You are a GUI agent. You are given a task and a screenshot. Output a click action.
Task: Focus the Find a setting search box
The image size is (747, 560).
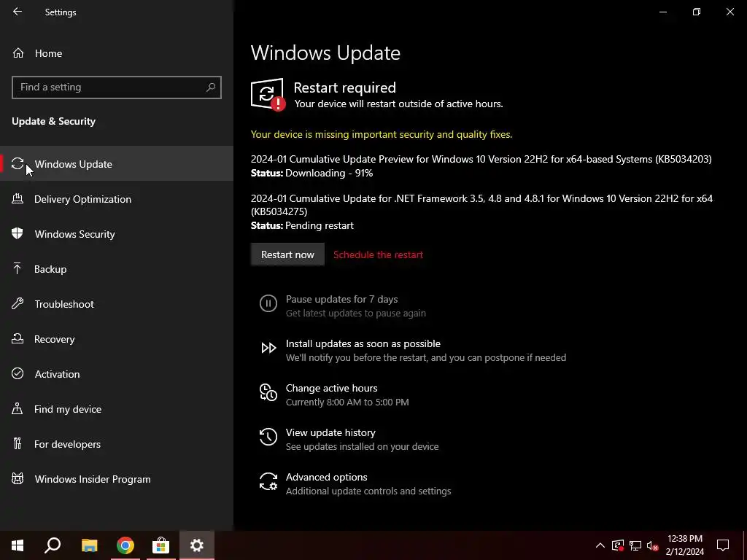tap(116, 87)
